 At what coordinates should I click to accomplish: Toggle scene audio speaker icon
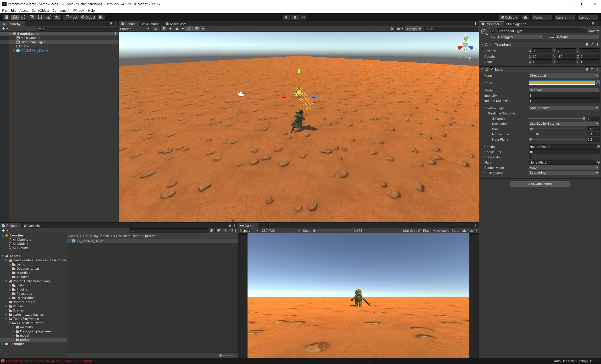[x=171, y=29]
